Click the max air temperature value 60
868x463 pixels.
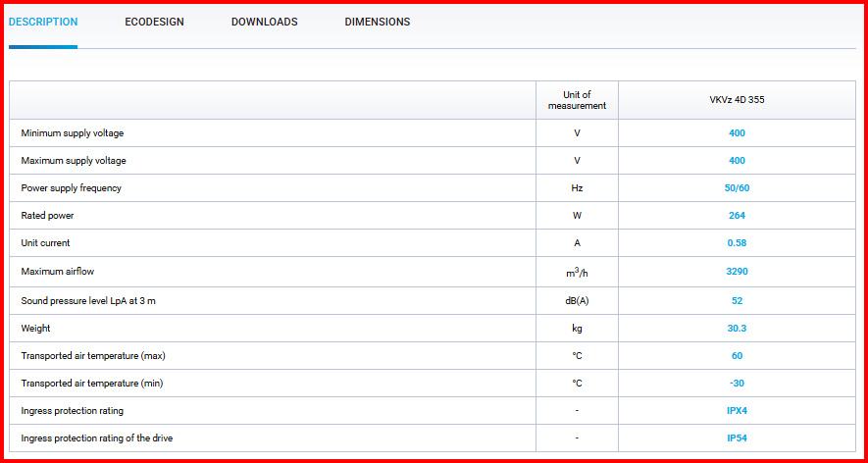[x=737, y=356]
